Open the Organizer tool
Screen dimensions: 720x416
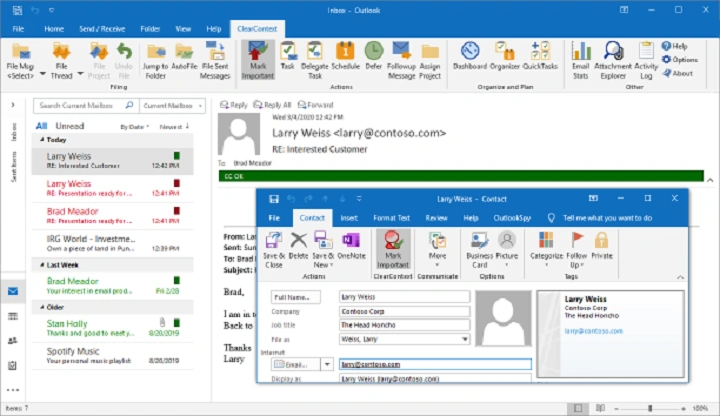coord(504,56)
